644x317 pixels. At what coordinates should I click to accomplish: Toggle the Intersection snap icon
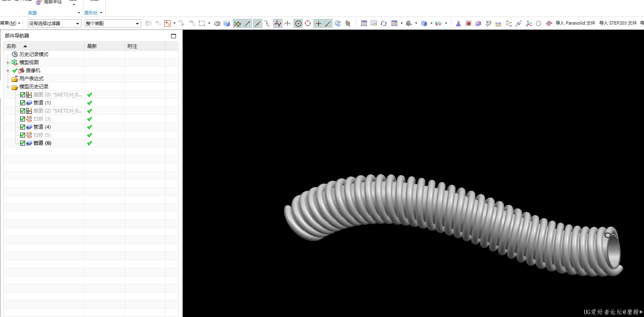pos(288,24)
